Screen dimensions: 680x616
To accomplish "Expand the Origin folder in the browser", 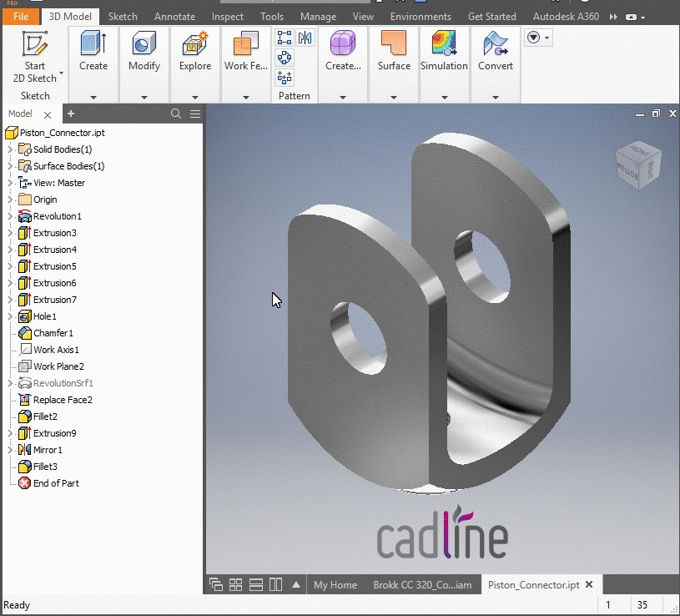I will [8, 199].
